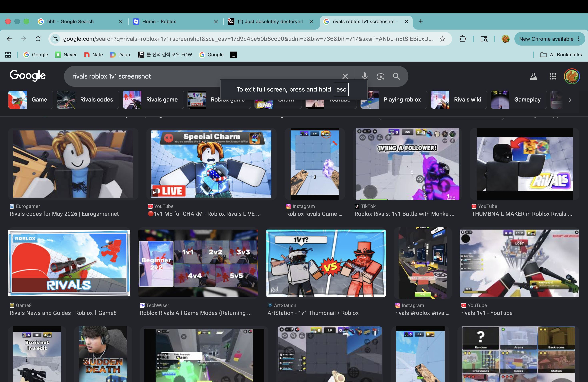Open the map selection grid image with Arena

tap(518, 354)
